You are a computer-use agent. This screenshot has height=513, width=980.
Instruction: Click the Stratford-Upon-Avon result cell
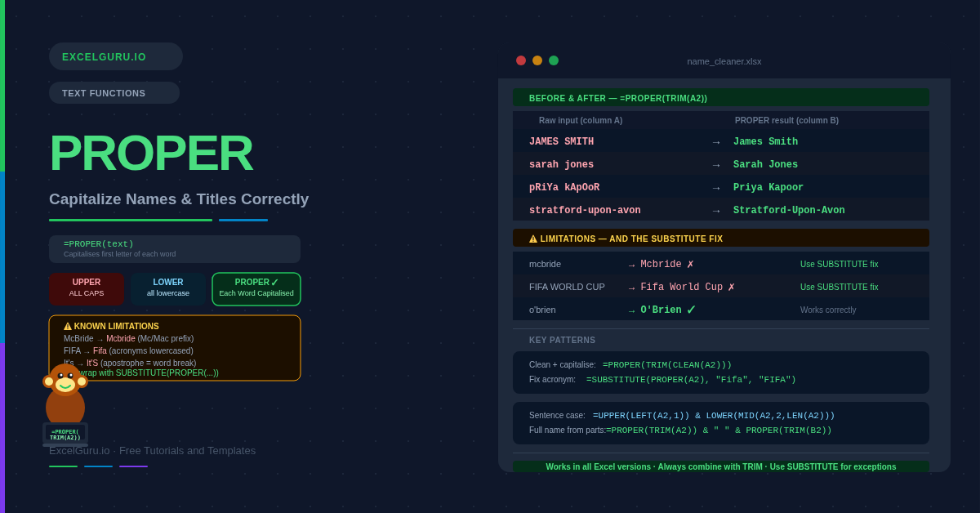coord(789,211)
